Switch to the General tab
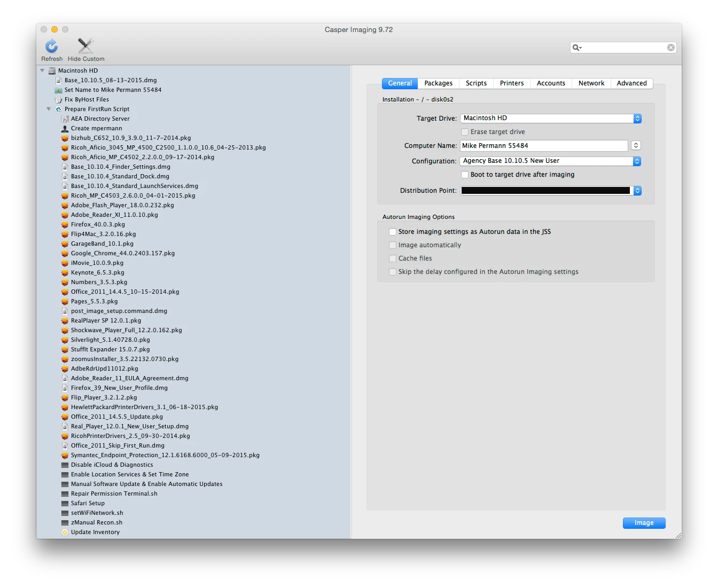 400,83
